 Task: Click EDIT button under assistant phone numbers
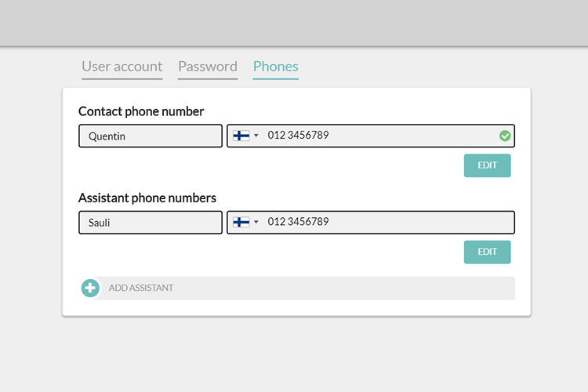coord(487,252)
